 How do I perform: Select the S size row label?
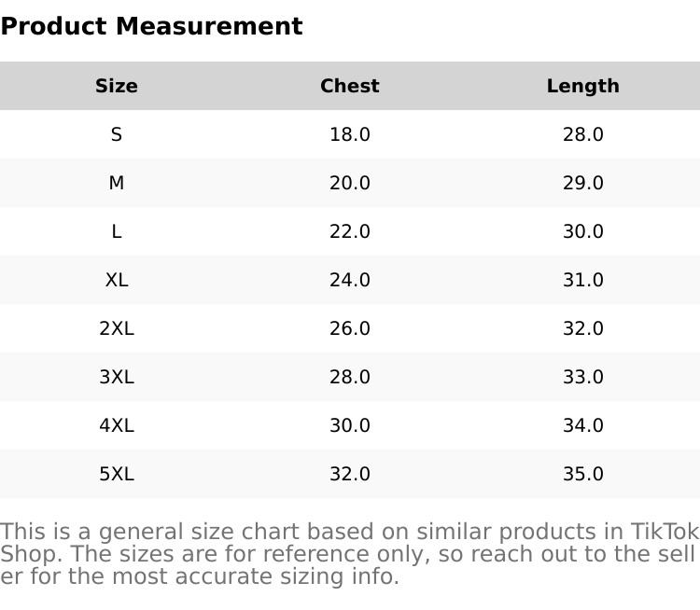117,134
